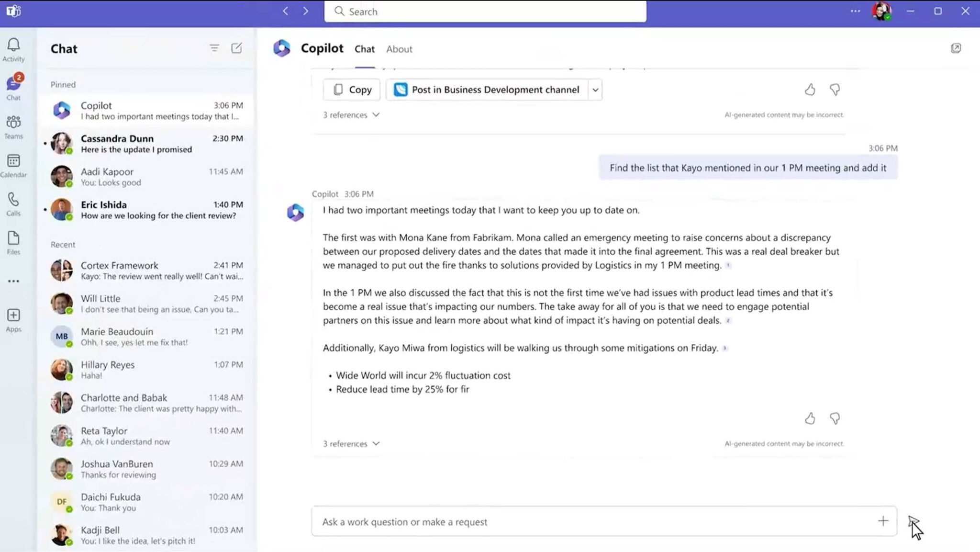The image size is (980, 552).
Task: Open Joshua VanBuren's chat
Action: [145, 468]
